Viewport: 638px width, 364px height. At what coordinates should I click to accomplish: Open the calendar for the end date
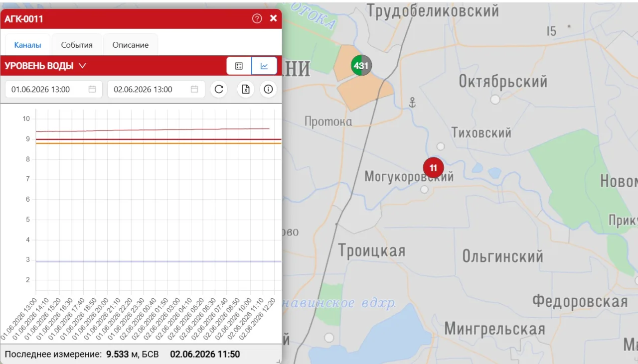pos(194,90)
